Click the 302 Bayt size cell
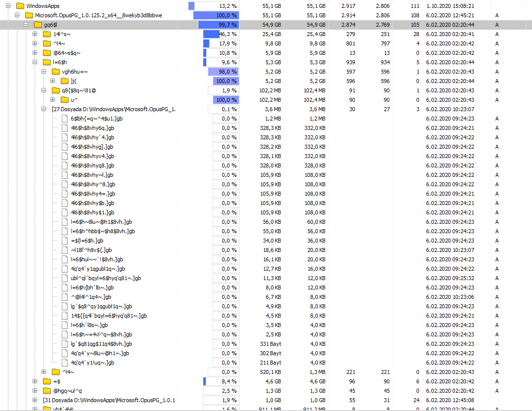This screenshot has width=532, height=411. (x=270, y=353)
